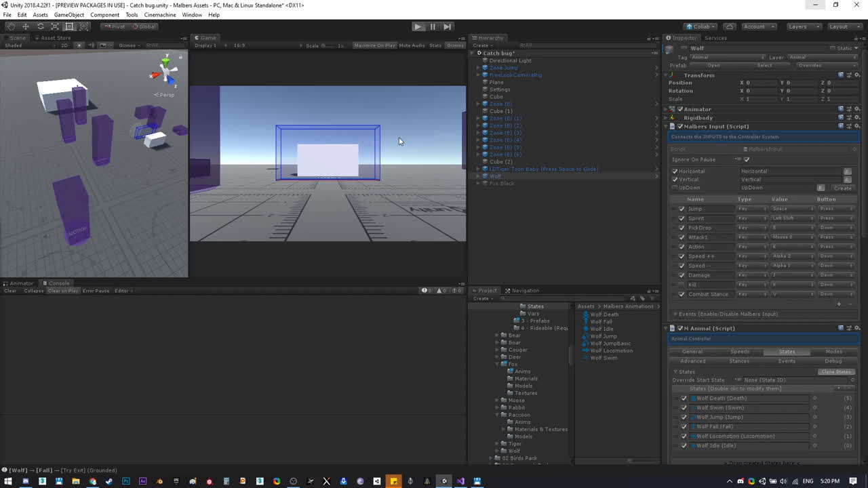Disable the Animator component checkbox
This screenshot has height=488, width=868.
680,109
